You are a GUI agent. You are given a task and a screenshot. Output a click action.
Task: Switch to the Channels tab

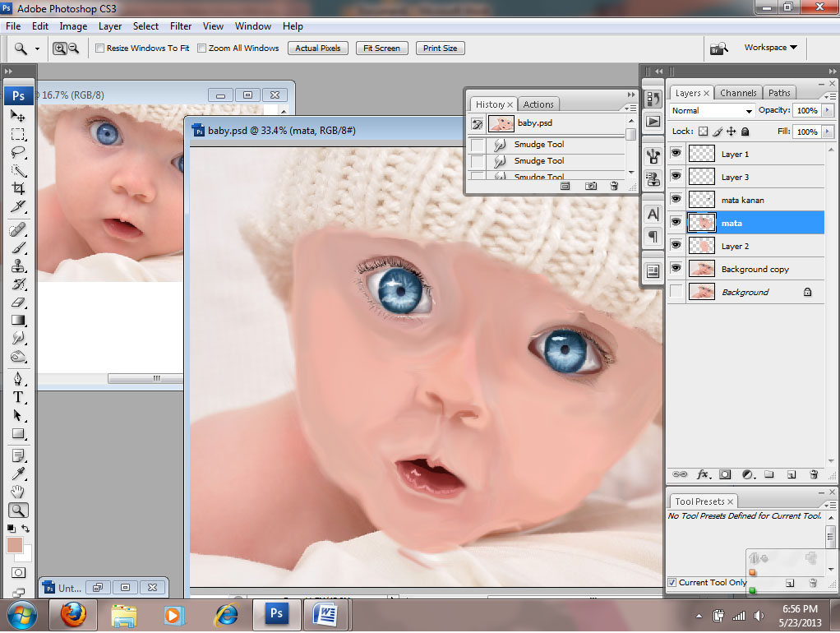[738, 93]
